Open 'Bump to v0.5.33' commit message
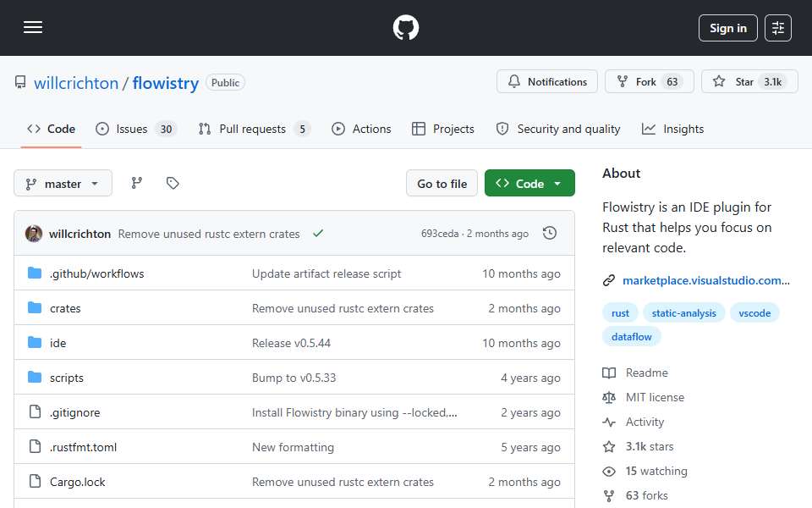The image size is (812, 508). point(294,378)
